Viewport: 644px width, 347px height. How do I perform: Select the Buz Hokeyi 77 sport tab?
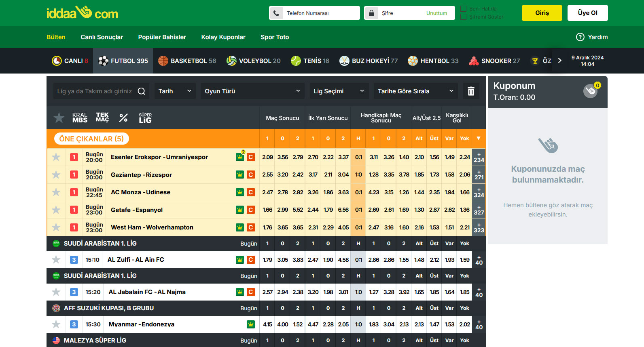[369, 61]
